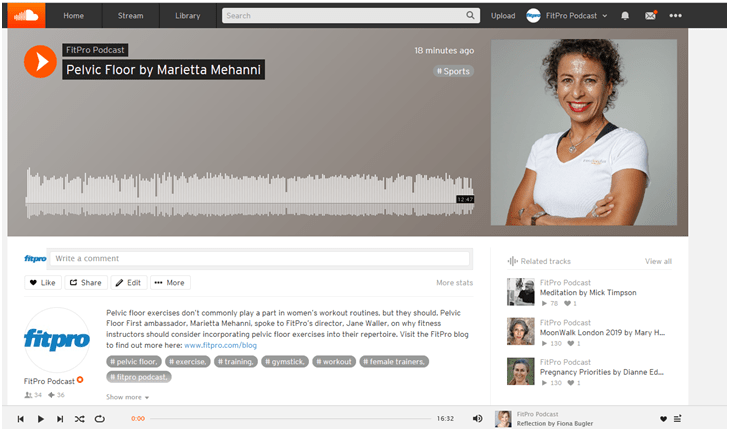The width and height of the screenshot is (729, 431).
Task: Open MoonWalk London 2019 related track
Action: click(x=602, y=332)
